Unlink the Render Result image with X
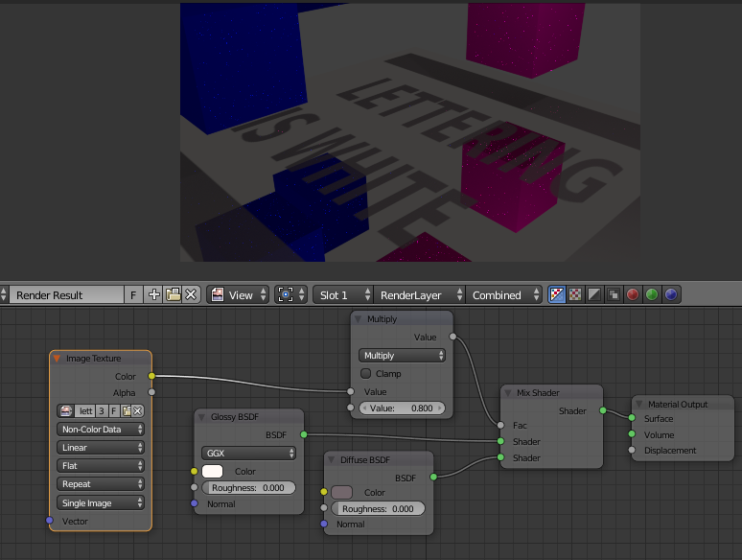 (191, 295)
